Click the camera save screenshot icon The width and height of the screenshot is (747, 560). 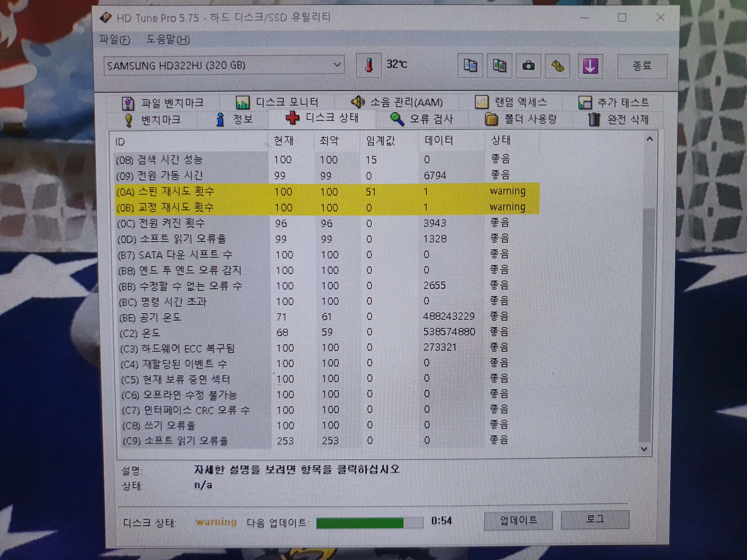[x=529, y=66]
